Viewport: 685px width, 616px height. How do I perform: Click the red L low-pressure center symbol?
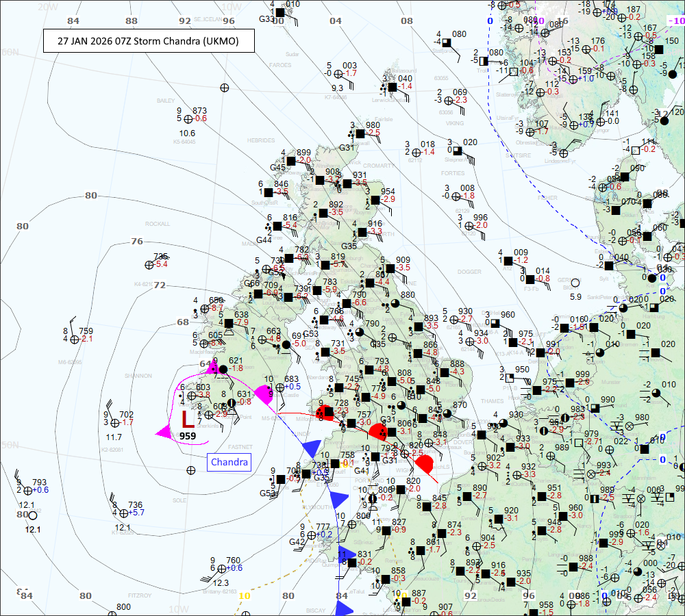[187, 419]
